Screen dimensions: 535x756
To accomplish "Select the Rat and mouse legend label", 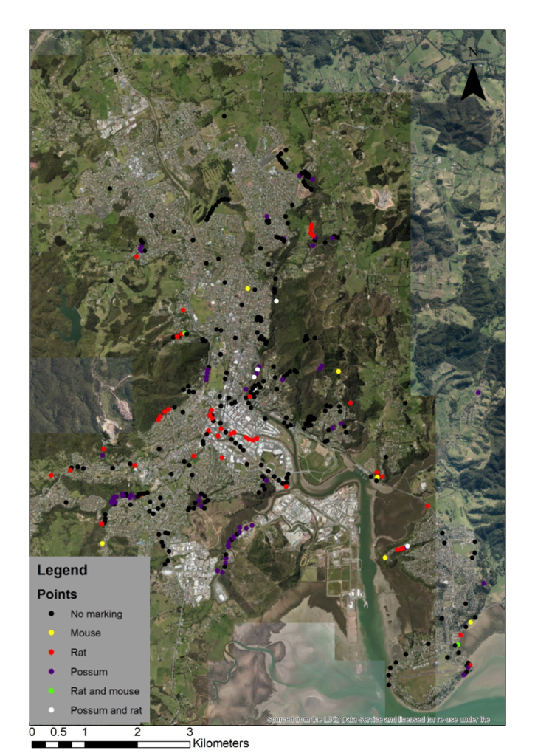I will [x=105, y=691].
